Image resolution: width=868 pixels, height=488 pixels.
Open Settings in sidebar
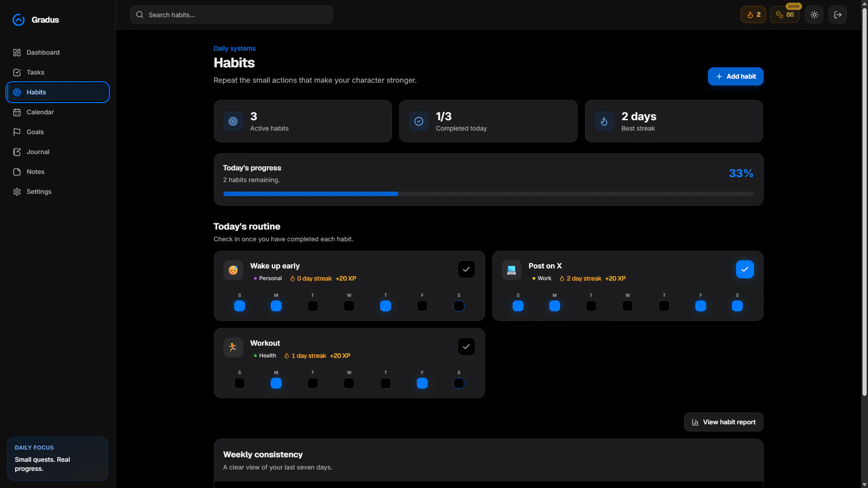pyautogui.click(x=57, y=192)
